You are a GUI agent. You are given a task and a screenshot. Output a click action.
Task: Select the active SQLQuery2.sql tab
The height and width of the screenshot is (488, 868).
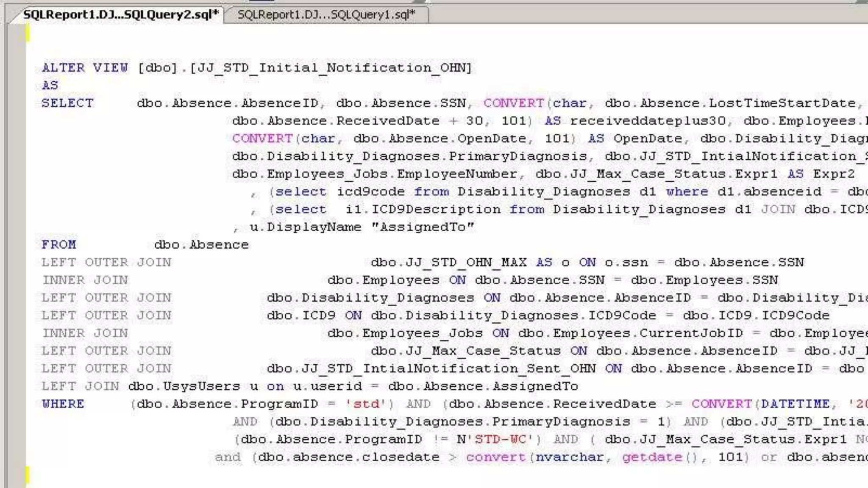coord(121,15)
